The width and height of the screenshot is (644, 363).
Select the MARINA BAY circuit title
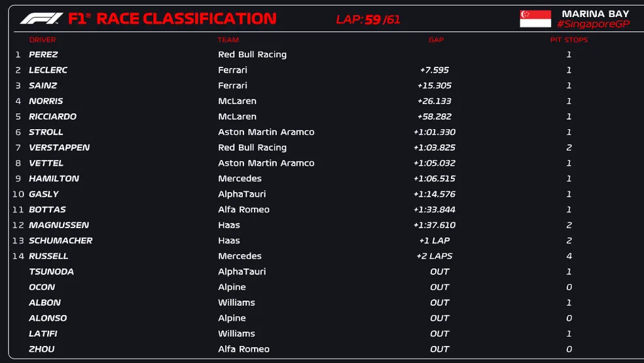pos(595,13)
